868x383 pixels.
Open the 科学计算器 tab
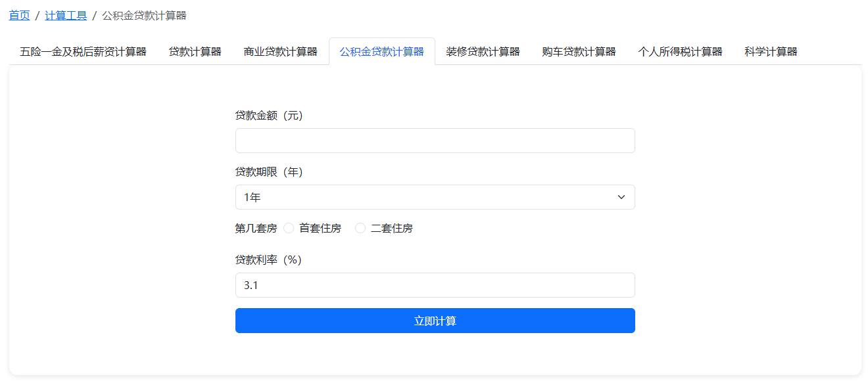click(771, 51)
